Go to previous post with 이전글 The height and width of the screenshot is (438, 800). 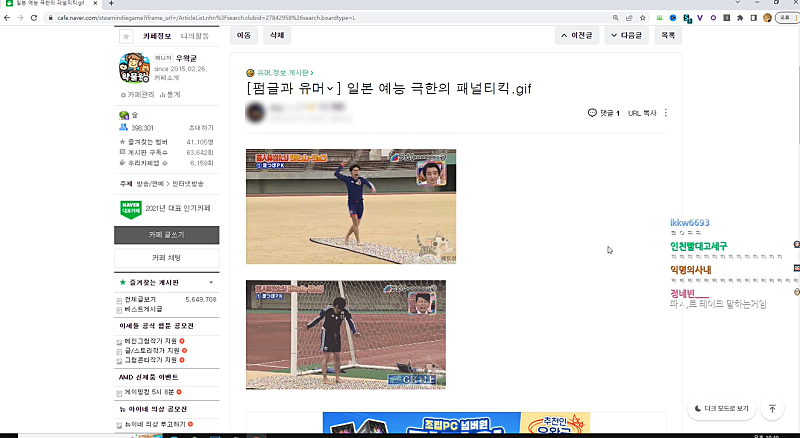(x=580, y=35)
